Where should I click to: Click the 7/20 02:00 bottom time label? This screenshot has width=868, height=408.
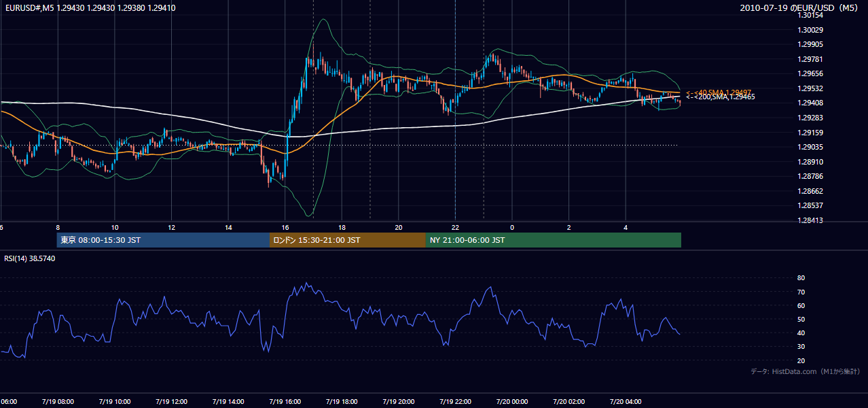(569, 401)
